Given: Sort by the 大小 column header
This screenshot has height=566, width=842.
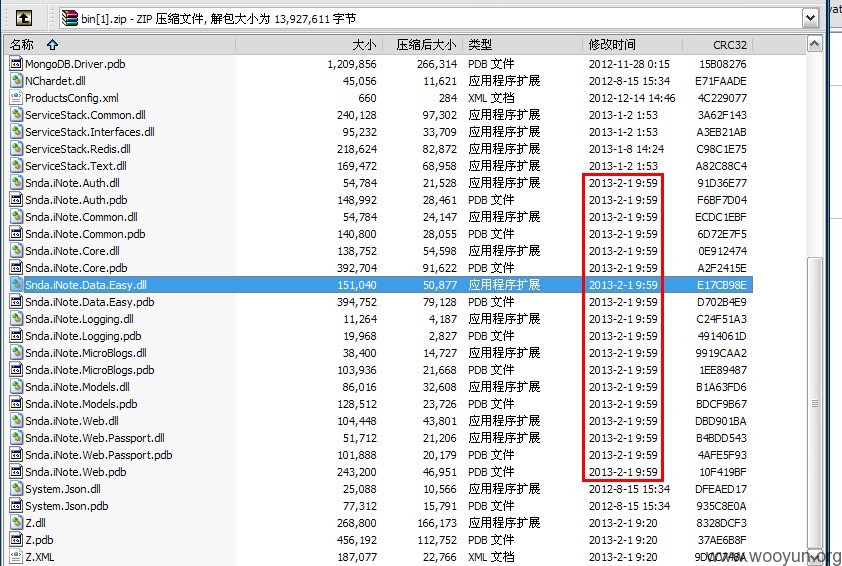Looking at the screenshot, I should click(x=309, y=45).
